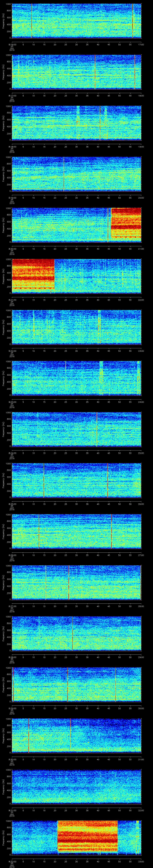Click the 8:23:00 start time label
This screenshot has width=153, height=868.
(12, 402)
